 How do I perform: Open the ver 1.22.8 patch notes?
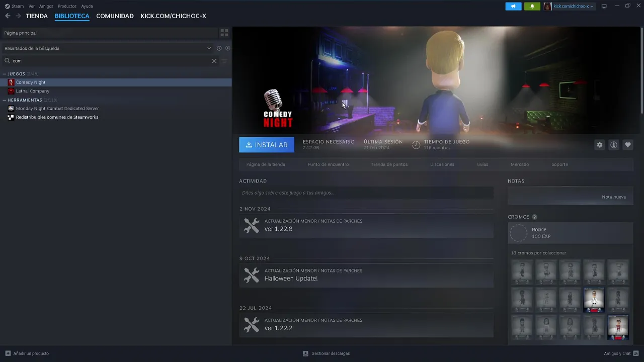[366, 225]
